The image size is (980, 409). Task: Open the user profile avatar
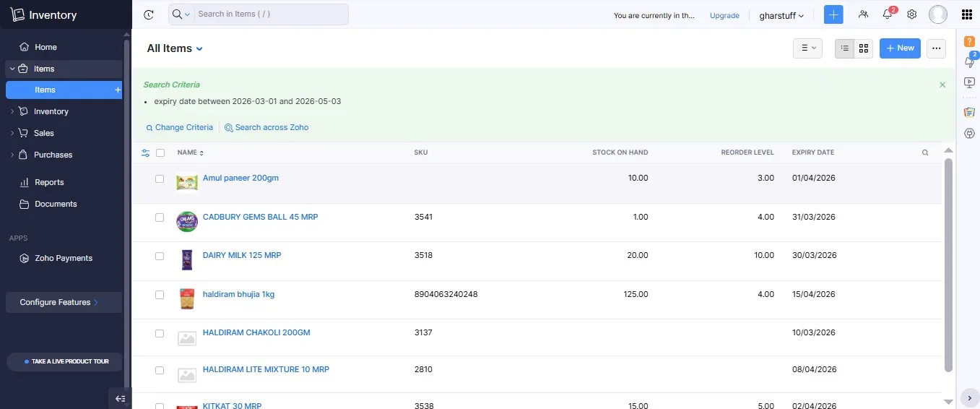tap(938, 14)
